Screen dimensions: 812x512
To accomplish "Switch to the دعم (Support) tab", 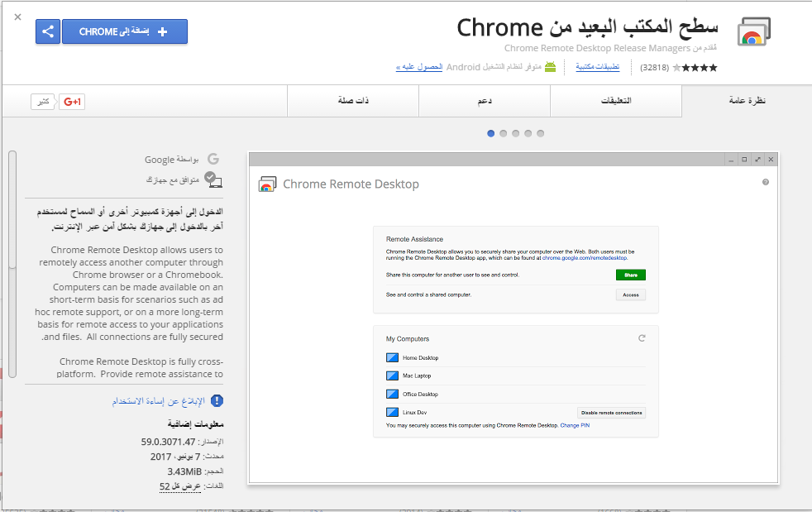I will (x=485, y=101).
